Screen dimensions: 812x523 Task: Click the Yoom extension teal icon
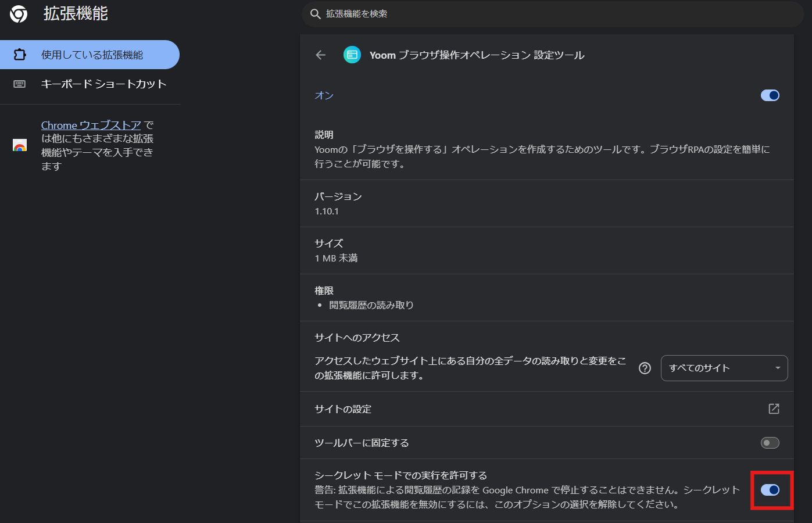point(352,55)
